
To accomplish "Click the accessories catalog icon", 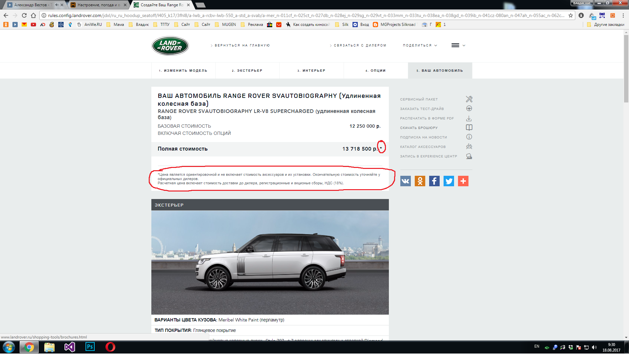I will 469,146.
